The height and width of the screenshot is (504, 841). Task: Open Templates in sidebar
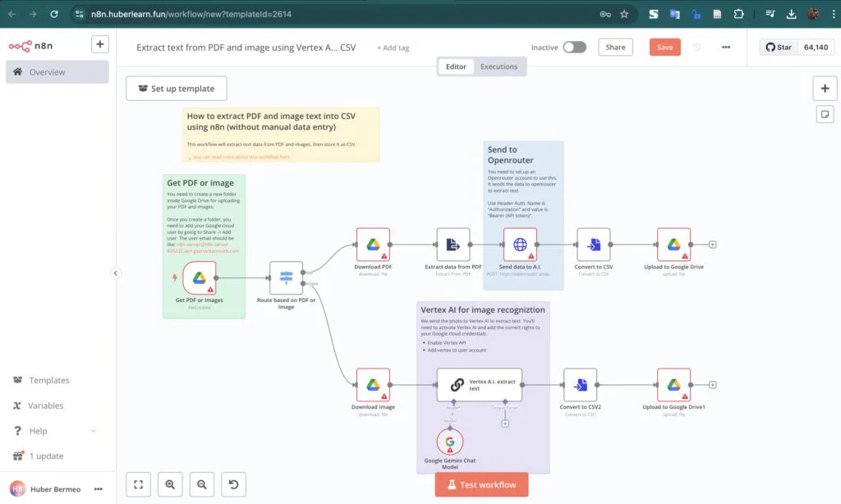(55, 380)
